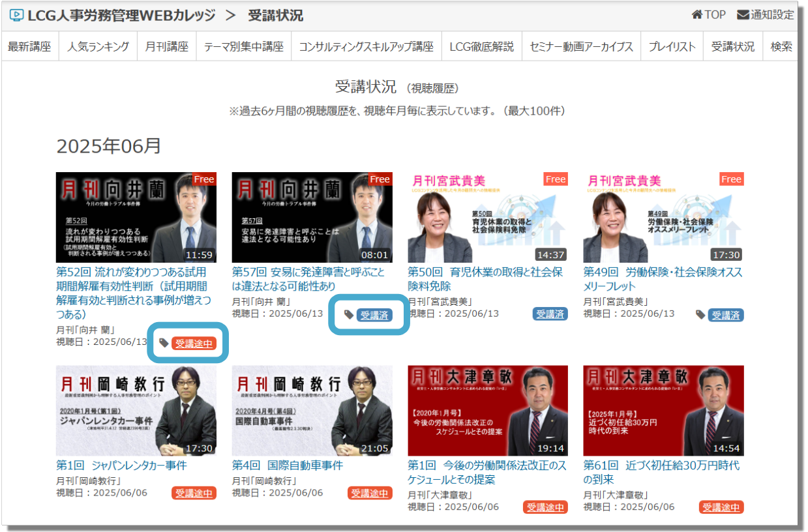Go to LCG徹底解説 tab
Image resolution: width=808 pixels, height=532 pixels.
coord(481,47)
